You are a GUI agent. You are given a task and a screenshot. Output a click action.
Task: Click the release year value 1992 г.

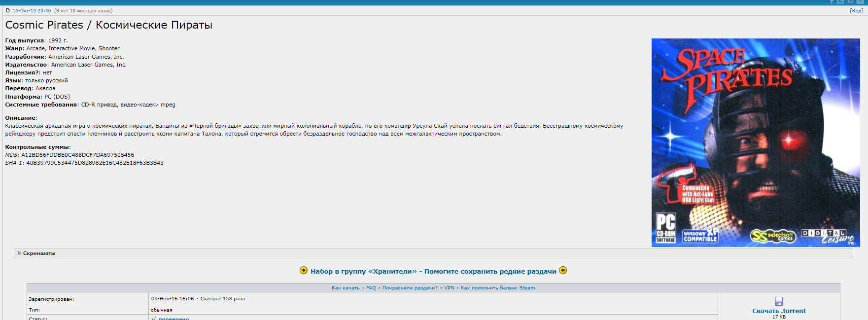pyautogui.click(x=58, y=40)
